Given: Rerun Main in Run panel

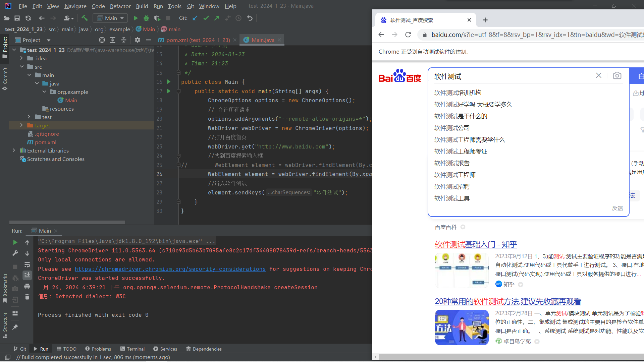Looking at the screenshot, I should coord(15,242).
